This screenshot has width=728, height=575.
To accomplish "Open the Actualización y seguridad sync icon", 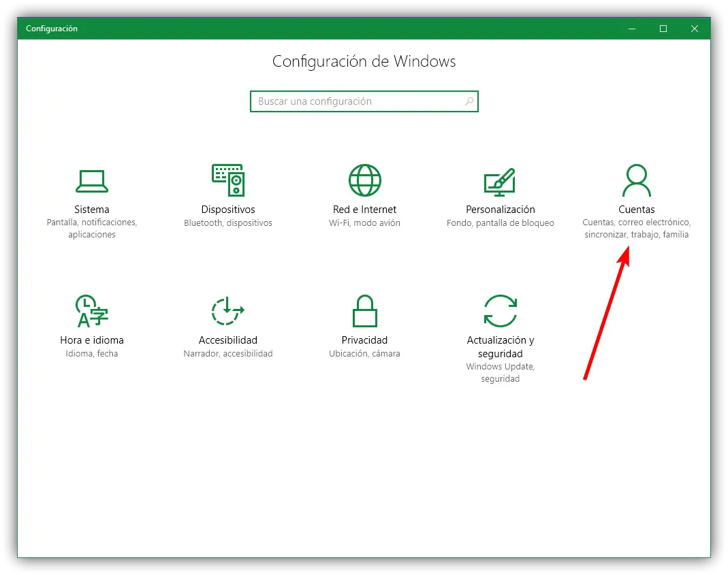I will (x=500, y=311).
